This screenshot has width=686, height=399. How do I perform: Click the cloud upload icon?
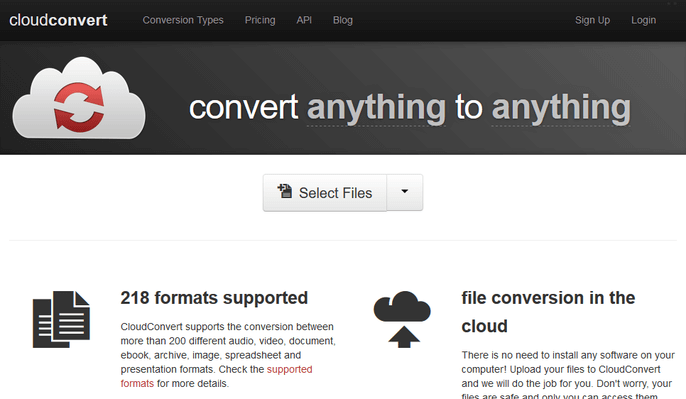coord(402,319)
